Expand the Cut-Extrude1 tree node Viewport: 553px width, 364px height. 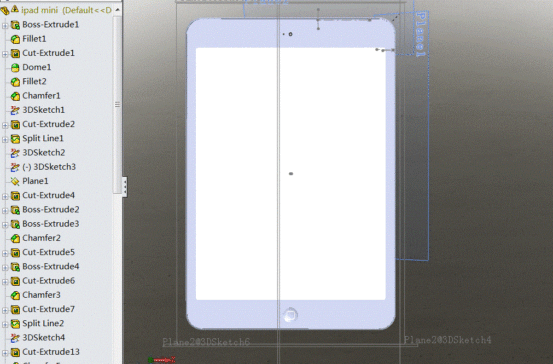point(5,54)
